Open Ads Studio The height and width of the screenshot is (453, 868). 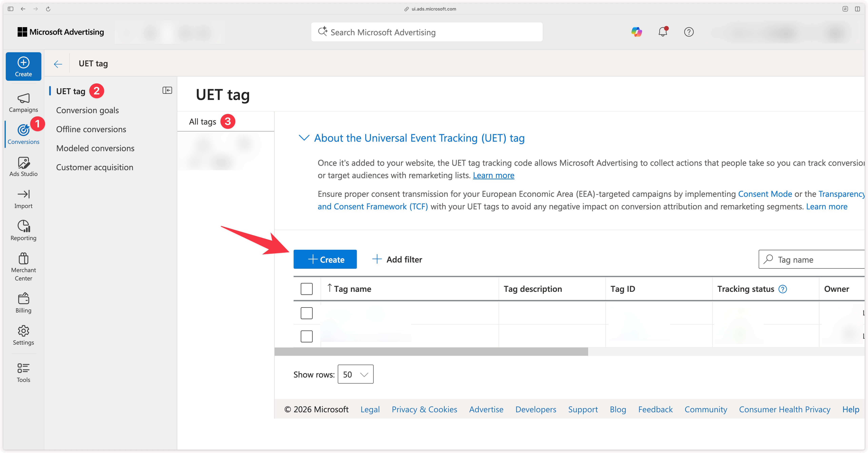(x=23, y=166)
